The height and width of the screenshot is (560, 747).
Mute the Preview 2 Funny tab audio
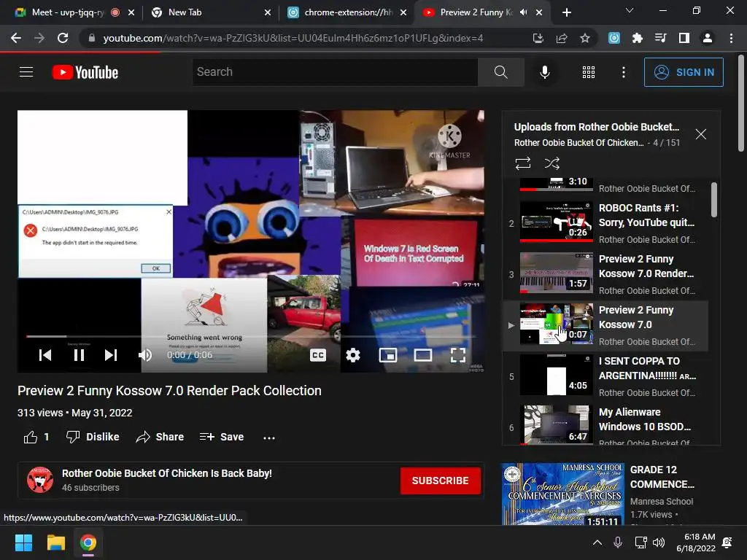click(x=523, y=12)
